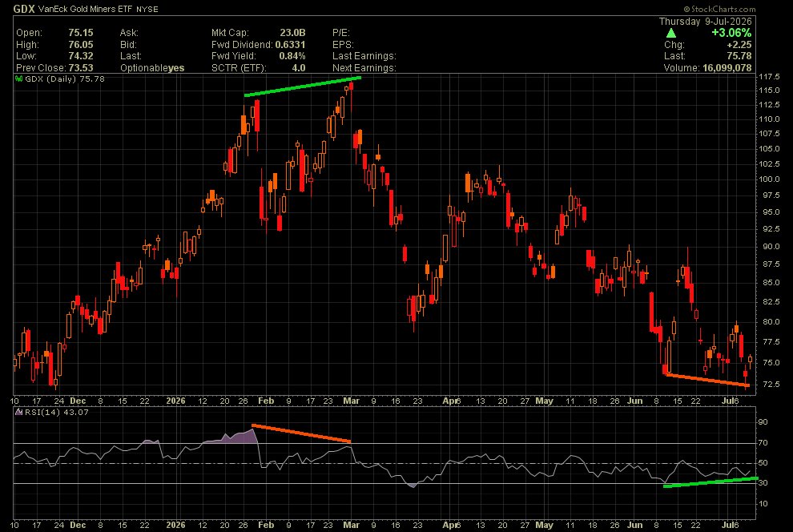Viewport: 793px width, 532px height.
Task: Click the Mkt Cap value 23.0B
Action: point(293,33)
